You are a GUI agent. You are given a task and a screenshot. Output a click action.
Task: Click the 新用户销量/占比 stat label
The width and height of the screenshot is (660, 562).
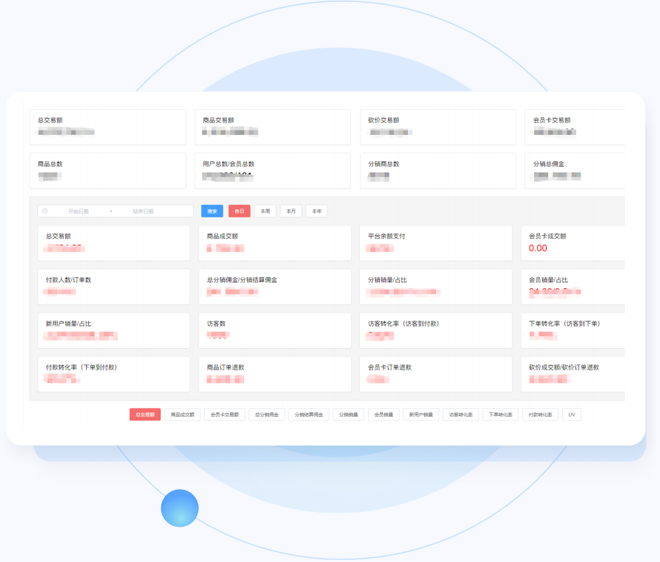[68, 324]
